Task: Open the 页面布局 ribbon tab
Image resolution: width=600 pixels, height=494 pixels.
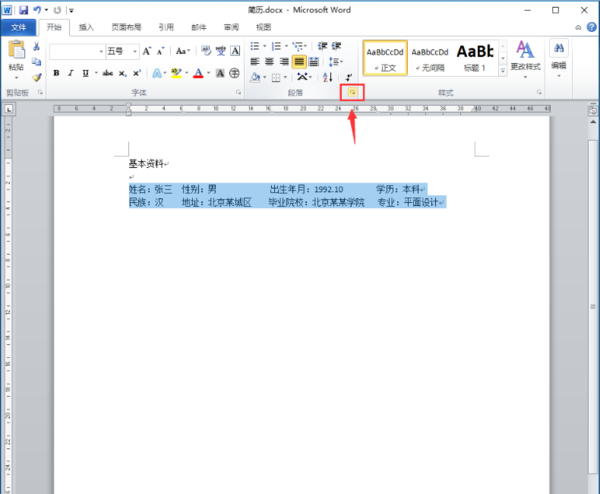Action: coord(126,27)
